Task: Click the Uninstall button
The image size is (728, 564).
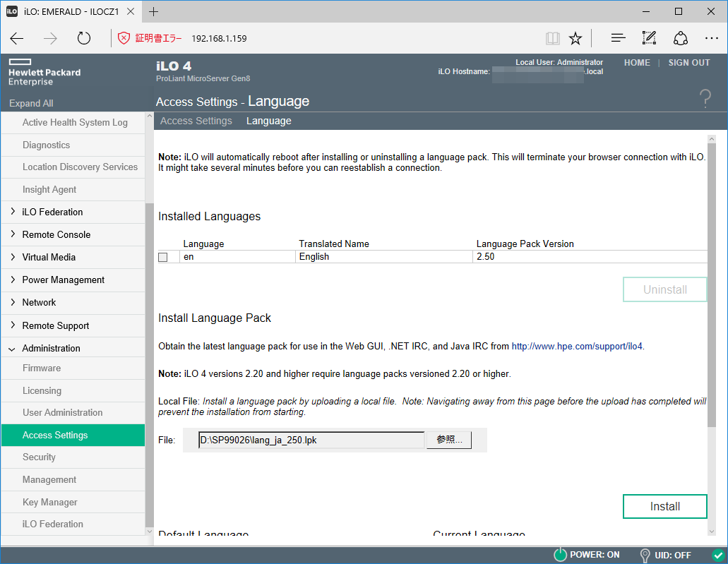Action: pos(665,289)
